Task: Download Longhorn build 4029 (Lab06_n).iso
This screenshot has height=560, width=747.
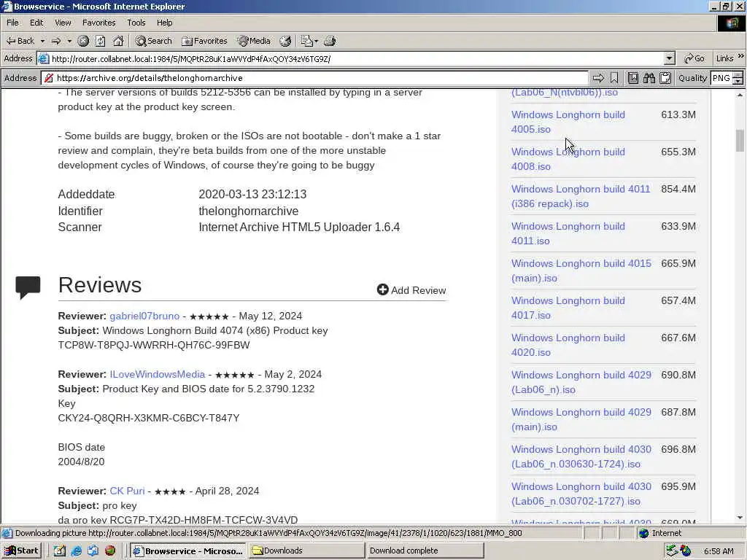Action: [581, 382]
